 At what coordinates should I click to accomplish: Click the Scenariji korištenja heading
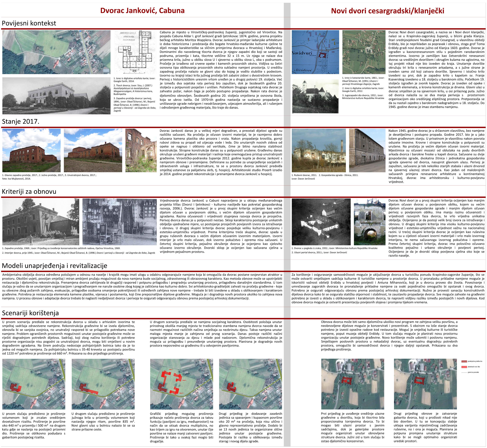[30, 313]
